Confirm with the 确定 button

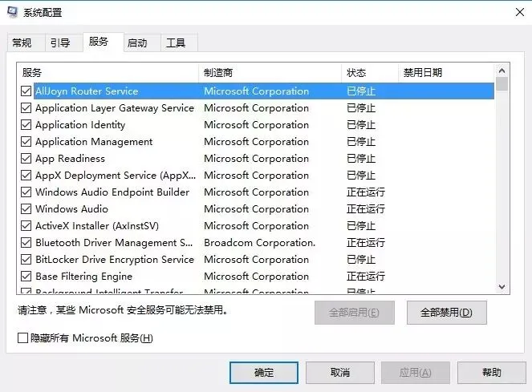tap(264, 373)
